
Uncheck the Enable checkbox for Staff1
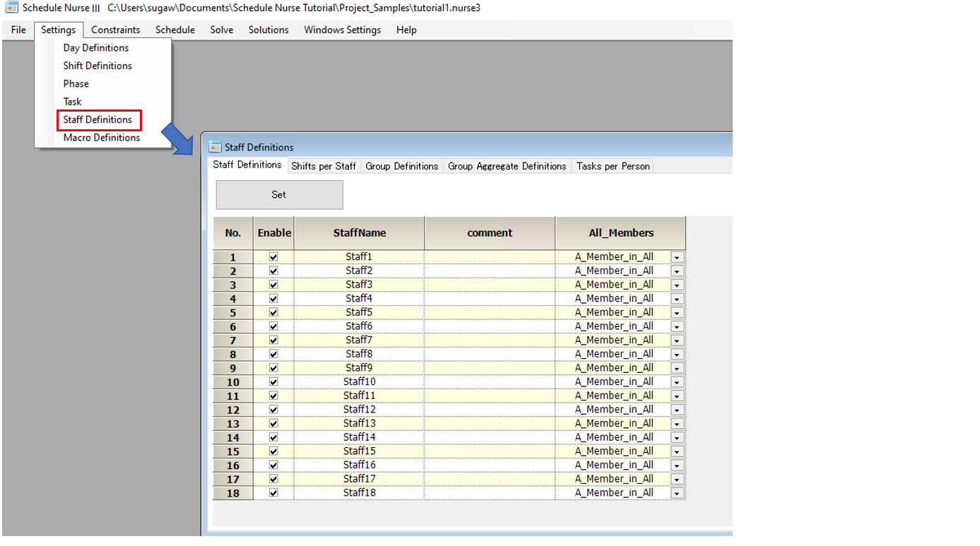click(273, 257)
